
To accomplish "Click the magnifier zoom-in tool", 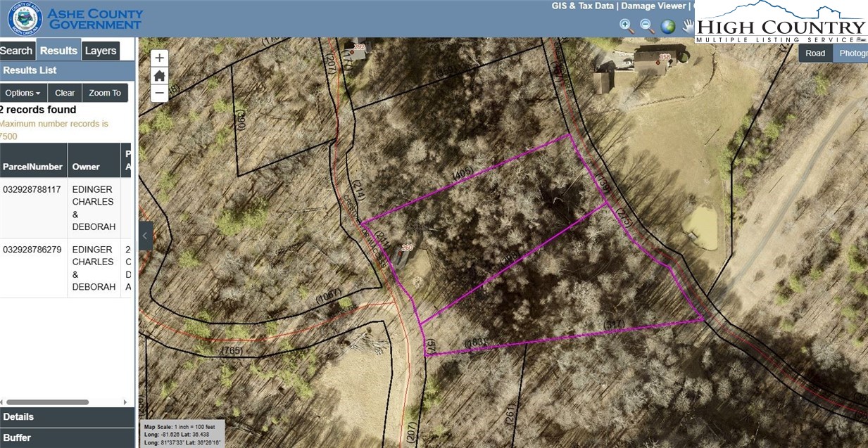I will coord(626,26).
